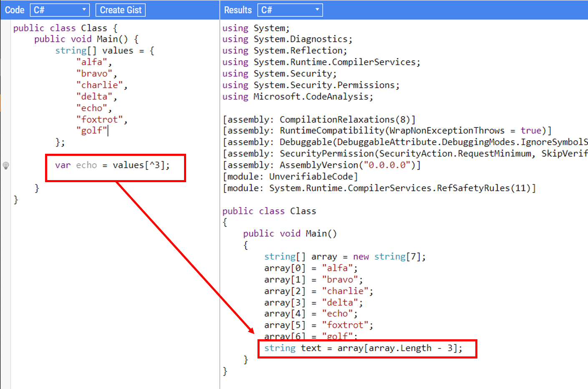Click the Create Gist button
Viewport: 588px width, 389px height.
coord(121,10)
